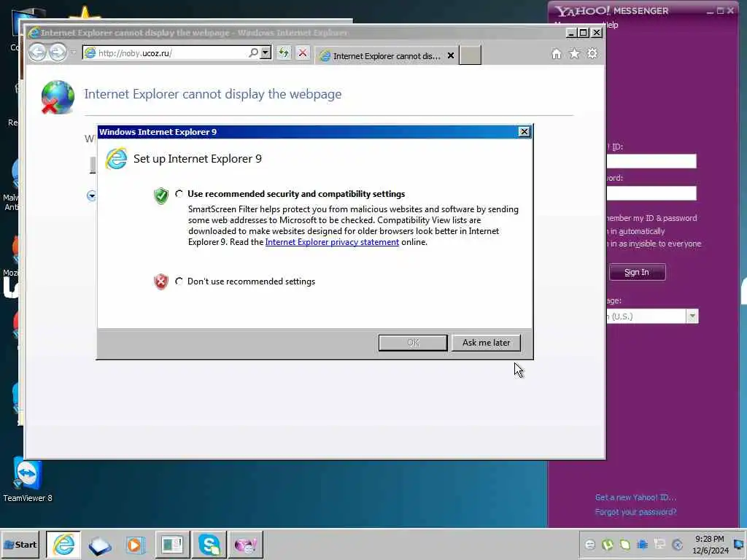
Task: Click the Yahoo Messenger password input field
Action: click(x=651, y=192)
